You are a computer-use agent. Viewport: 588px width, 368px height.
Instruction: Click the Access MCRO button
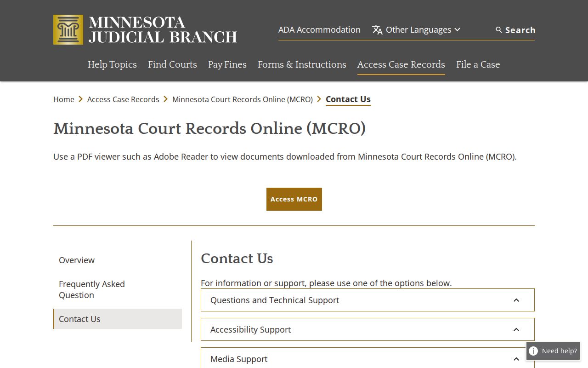coord(294,199)
